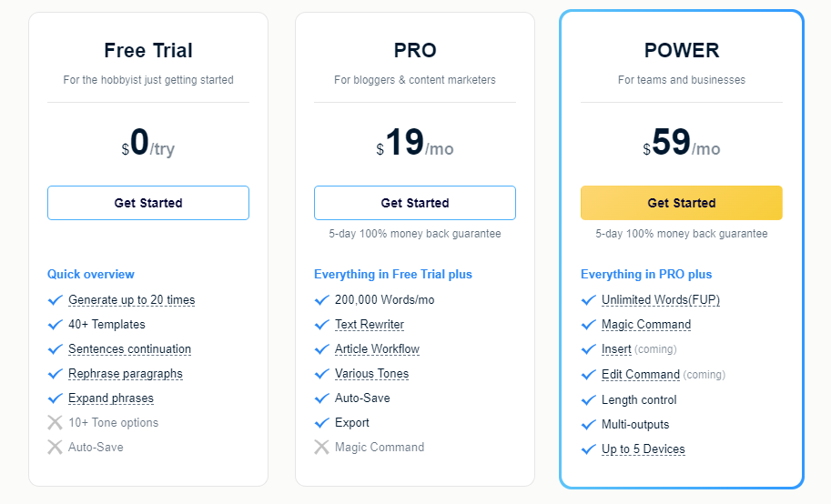Viewport: 831px width, 504px height.
Task: Click the Various Tones feature link
Action: 371,374
